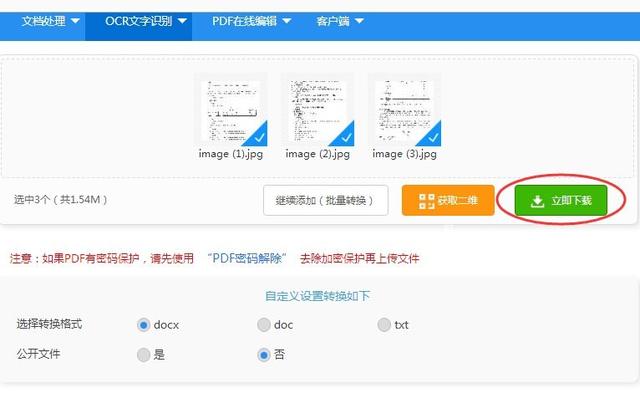Click the 选中3个（共1.54M）status text
Image resolution: width=640 pixels, height=393 pixels.
[x=61, y=200]
